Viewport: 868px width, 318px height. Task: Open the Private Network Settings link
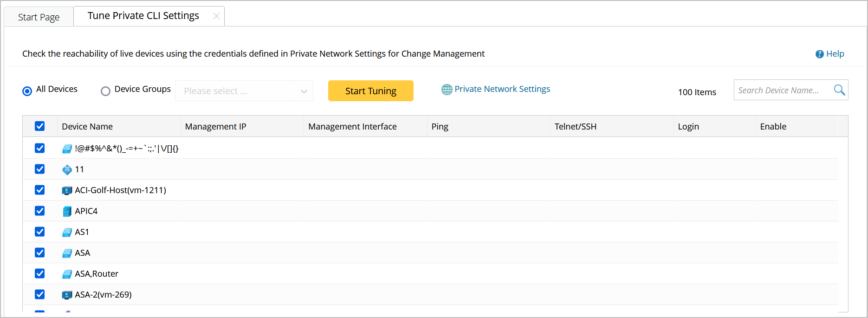[502, 89]
